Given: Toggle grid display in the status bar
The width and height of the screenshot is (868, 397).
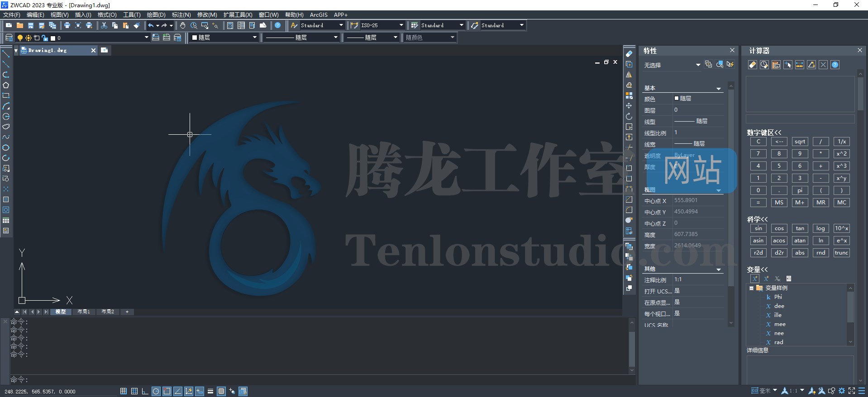Looking at the screenshot, I should (x=134, y=391).
